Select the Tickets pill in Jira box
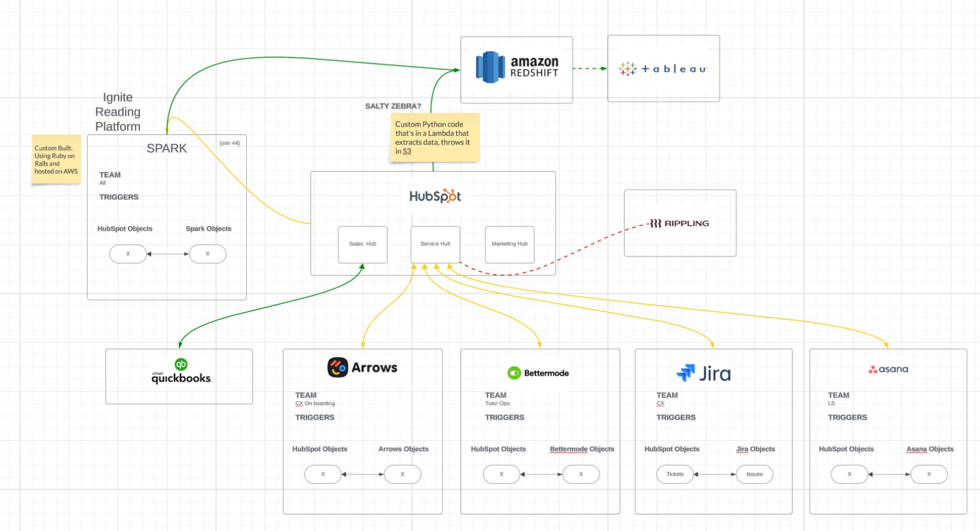 click(x=675, y=474)
